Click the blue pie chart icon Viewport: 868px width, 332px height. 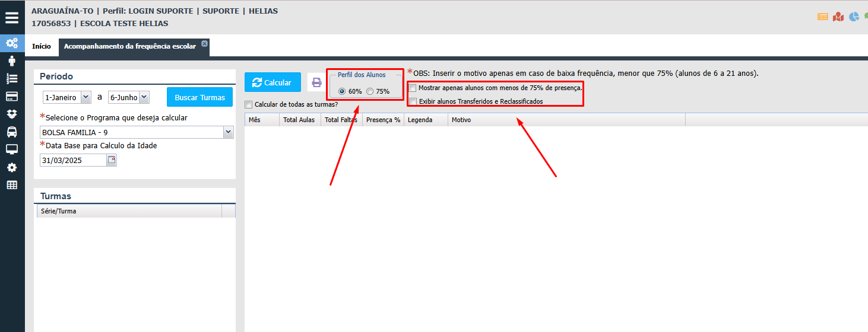pos(854,17)
